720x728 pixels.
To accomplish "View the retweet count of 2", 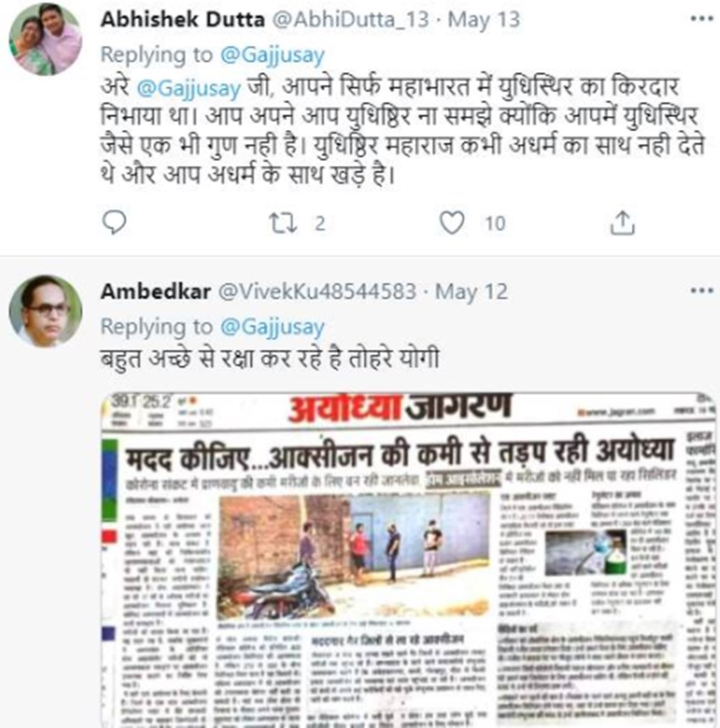I will 320,224.
